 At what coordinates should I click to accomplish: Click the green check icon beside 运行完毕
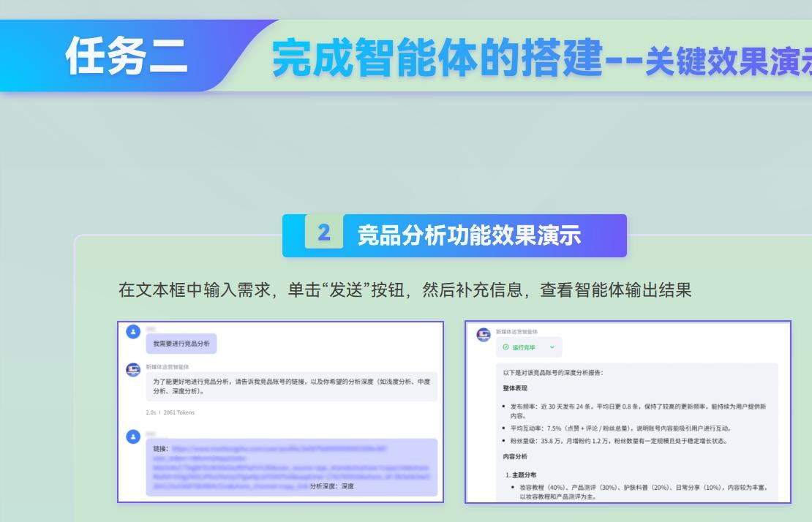(506, 347)
